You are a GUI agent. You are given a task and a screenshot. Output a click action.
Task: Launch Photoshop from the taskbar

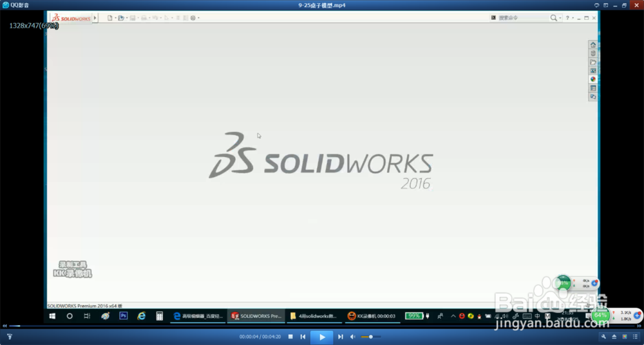[x=123, y=316]
